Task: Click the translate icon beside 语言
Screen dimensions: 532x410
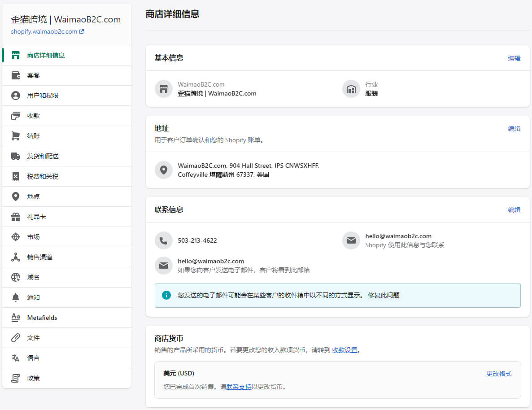Action: coord(16,358)
